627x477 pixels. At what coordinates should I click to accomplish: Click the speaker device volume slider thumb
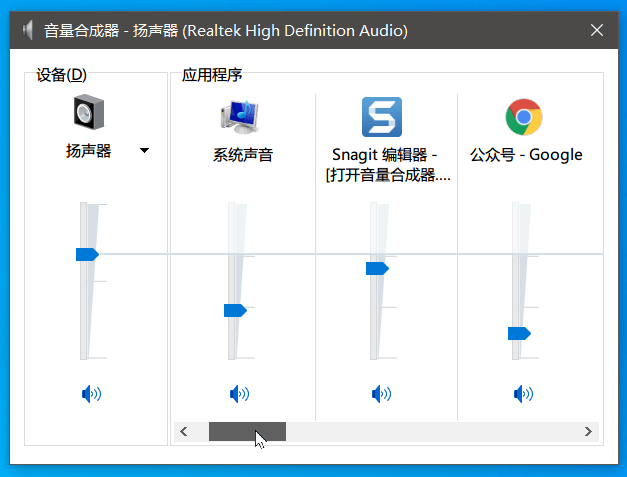(87, 254)
